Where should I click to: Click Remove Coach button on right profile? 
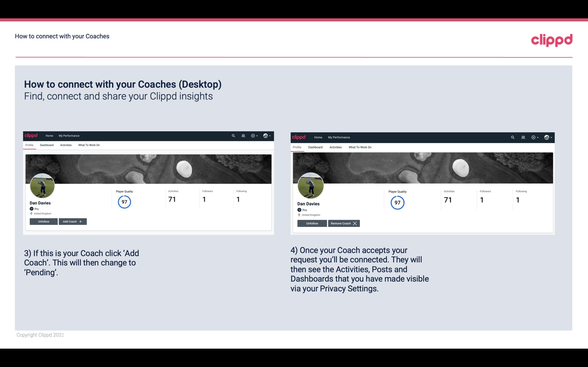[344, 223]
